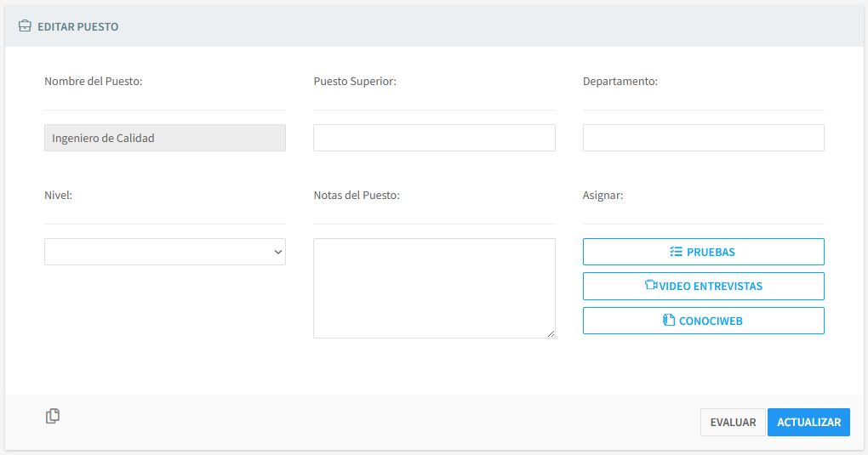The width and height of the screenshot is (868, 455).
Task: Click the Nivel label text
Action: (x=58, y=196)
